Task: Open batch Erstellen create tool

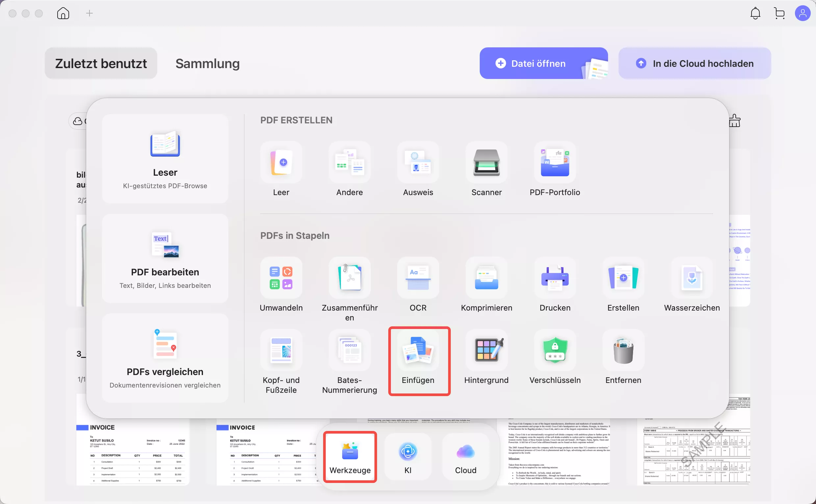Action: click(623, 285)
